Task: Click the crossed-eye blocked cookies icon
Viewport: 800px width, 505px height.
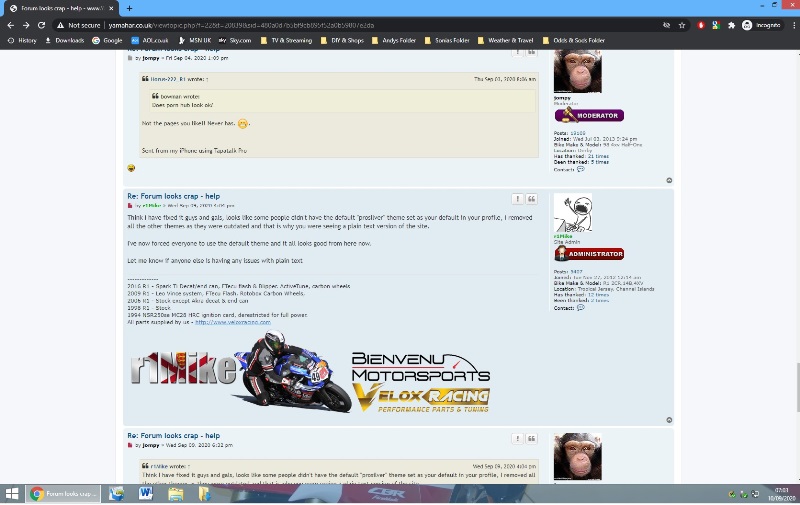Action: point(666,25)
